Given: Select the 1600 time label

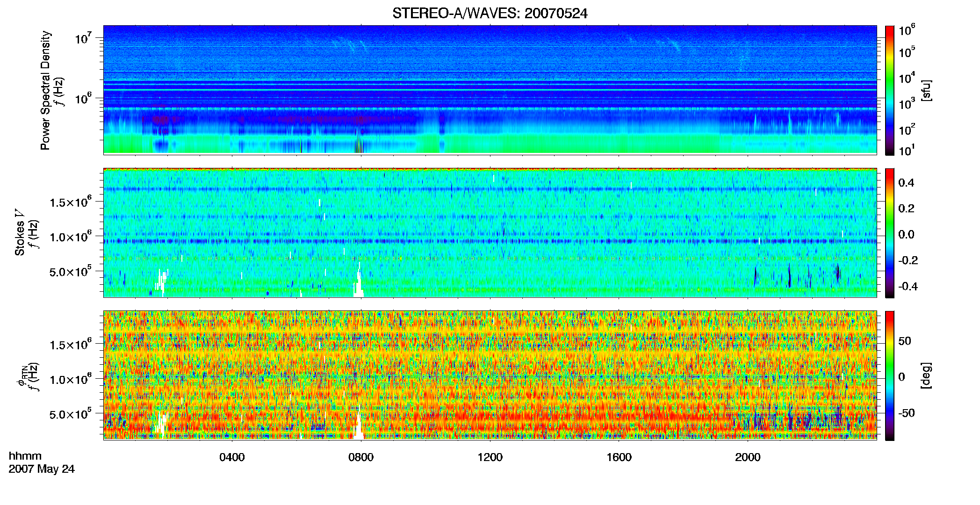Looking at the screenshot, I should tap(619, 457).
